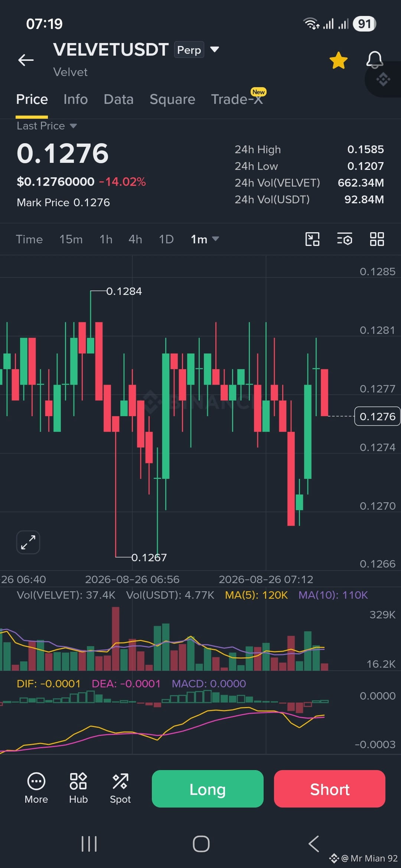Tap the MA(10): 110K volume indicator label

point(333,595)
